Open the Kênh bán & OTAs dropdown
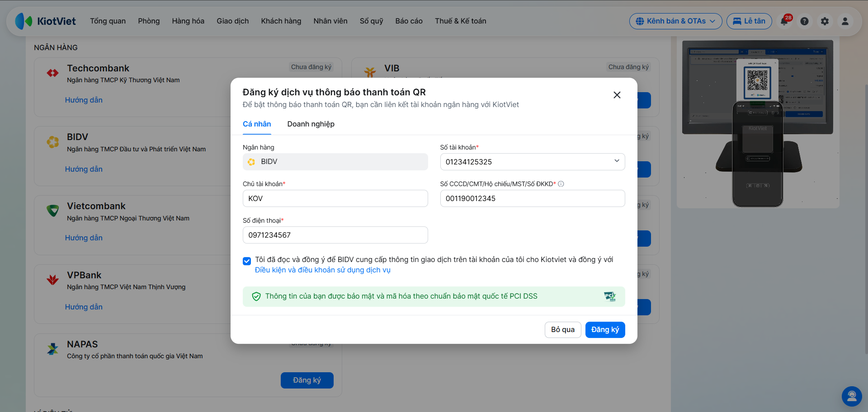The height and width of the screenshot is (412, 868). point(676,21)
